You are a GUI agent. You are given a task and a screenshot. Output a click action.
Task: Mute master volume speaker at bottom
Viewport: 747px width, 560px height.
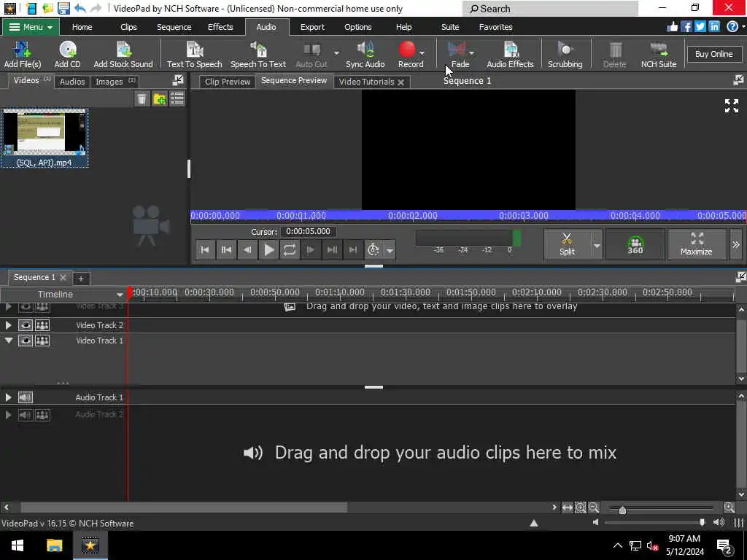coord(595,522)
